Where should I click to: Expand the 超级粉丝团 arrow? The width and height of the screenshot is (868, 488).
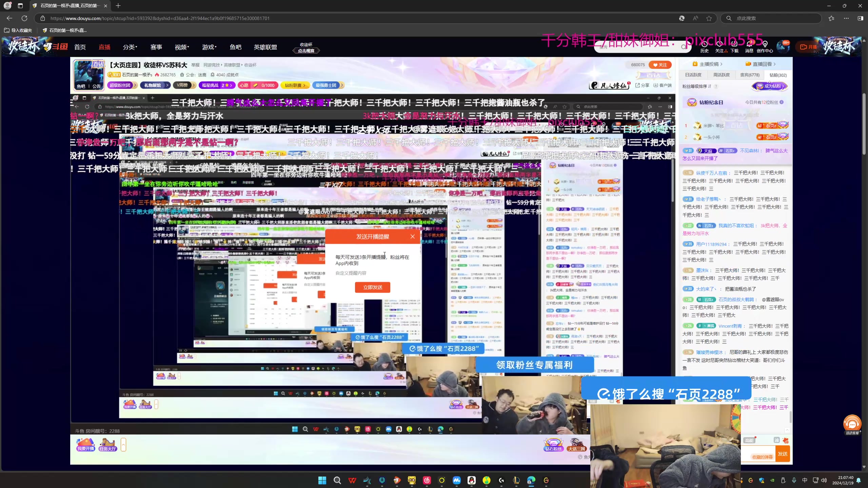(x=135, y=85)
